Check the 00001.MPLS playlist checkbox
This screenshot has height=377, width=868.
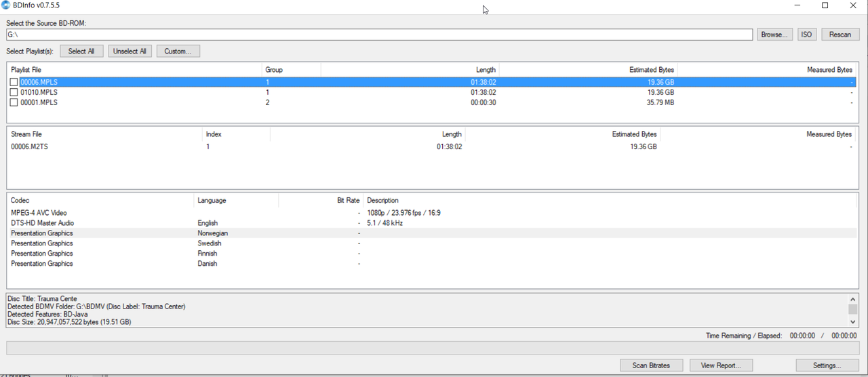[14, 102]
